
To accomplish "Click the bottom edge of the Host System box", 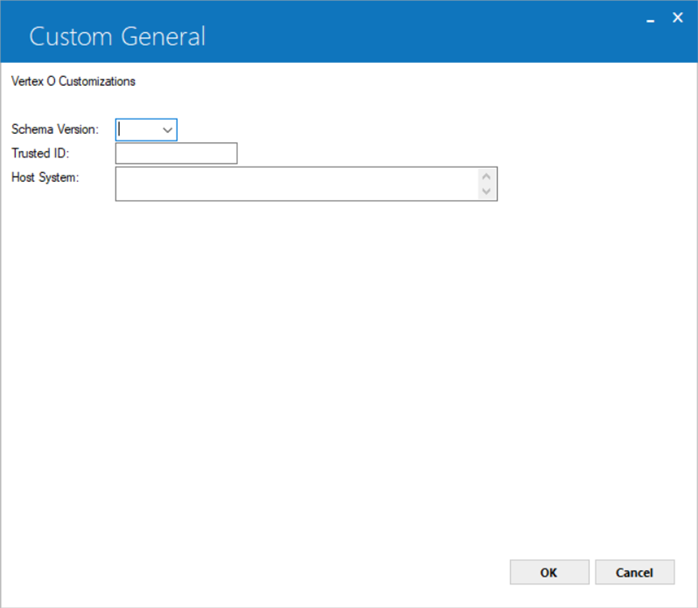I will pos(306,200).
